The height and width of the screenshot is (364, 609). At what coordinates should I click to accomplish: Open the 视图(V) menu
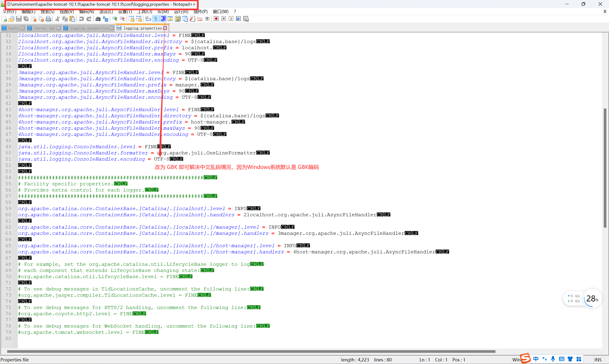(x=67, y=11)
